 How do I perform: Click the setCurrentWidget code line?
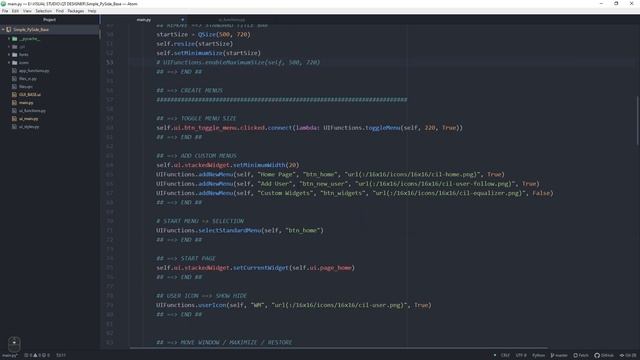[x=256, y=268]
